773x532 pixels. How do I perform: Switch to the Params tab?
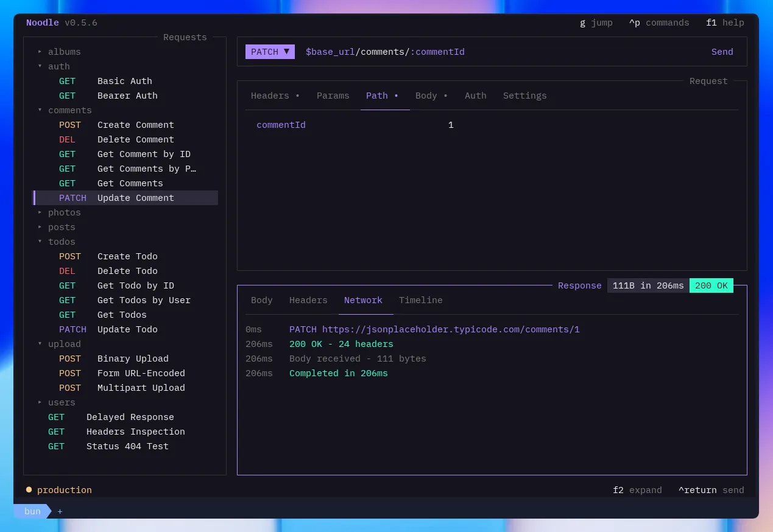(x=333, y=96)
